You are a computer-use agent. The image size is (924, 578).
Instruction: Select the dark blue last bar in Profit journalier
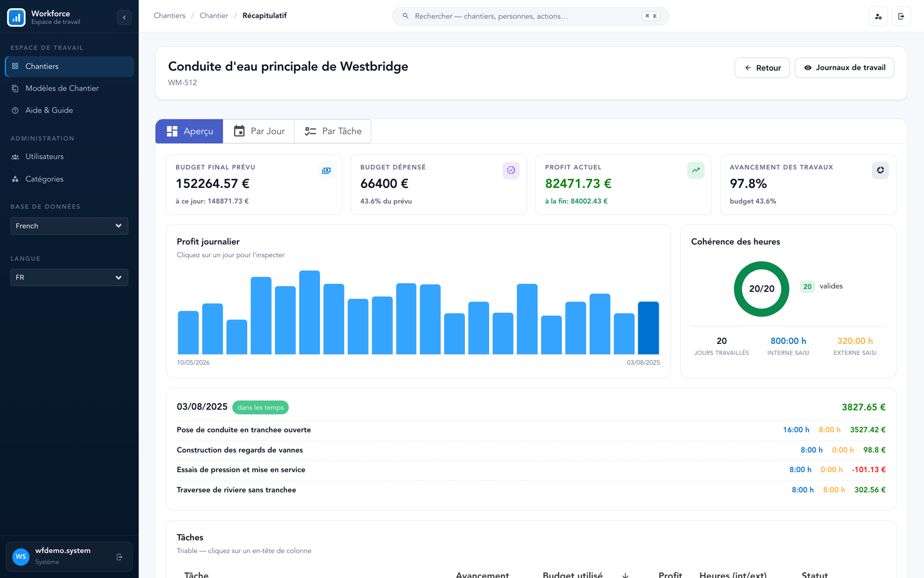pos(648,328)
